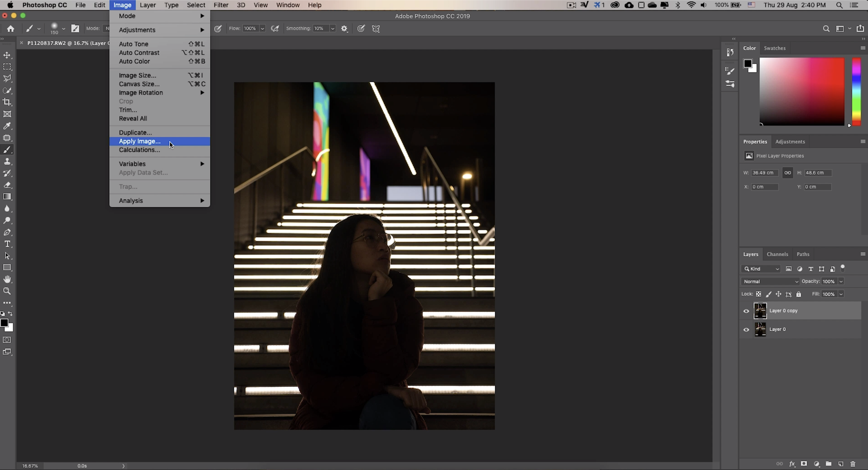Image resolution: width=868 pixels, height=470 pixels.
Task: Choose Calculations from the Image menu
Action: (x=139, y=150)
